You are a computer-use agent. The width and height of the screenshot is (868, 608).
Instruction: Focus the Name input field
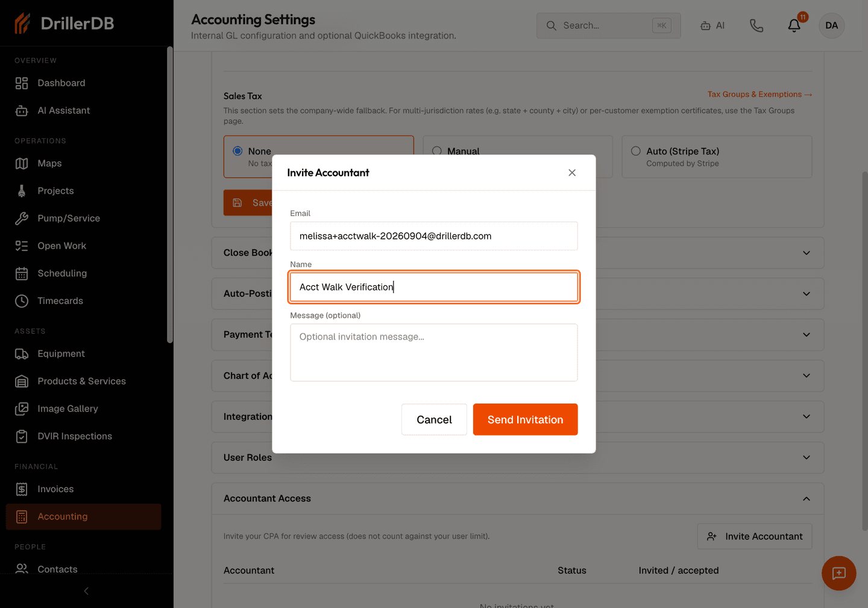point(434,287)
